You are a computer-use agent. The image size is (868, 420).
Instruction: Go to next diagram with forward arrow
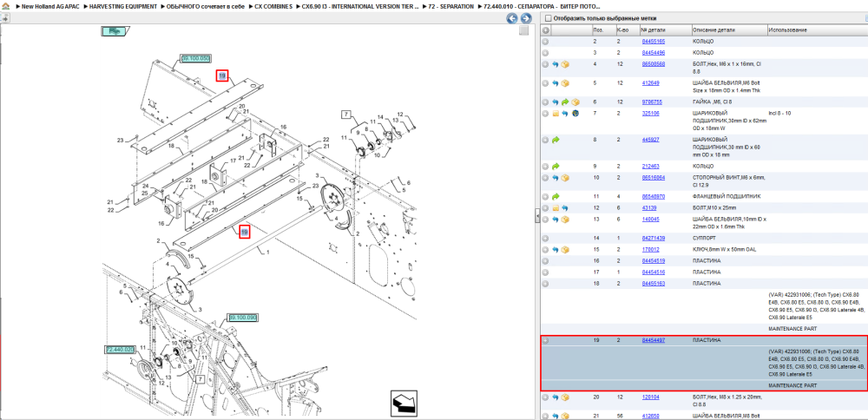click(526, 18)
